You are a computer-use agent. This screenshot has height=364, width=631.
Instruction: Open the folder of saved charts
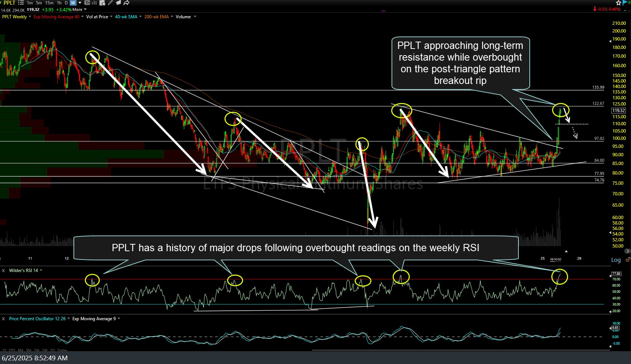tap(118, 3)
